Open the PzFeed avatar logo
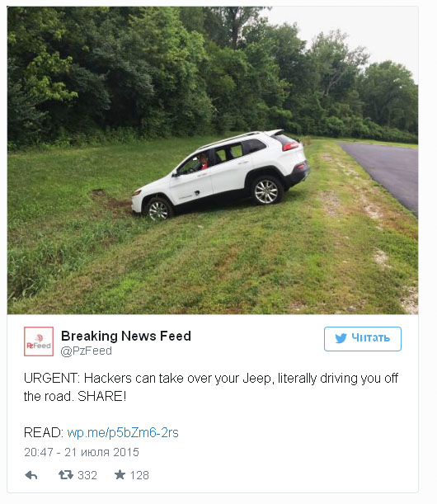The image size is (437, 504). (x=39, y=341)
